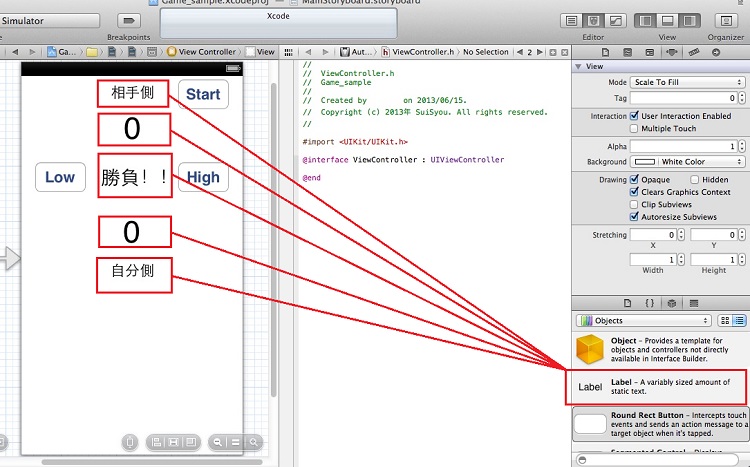Screen dimensions: 750x467
Task: Adjust the Tag value stepper
Action: [742, 98]
